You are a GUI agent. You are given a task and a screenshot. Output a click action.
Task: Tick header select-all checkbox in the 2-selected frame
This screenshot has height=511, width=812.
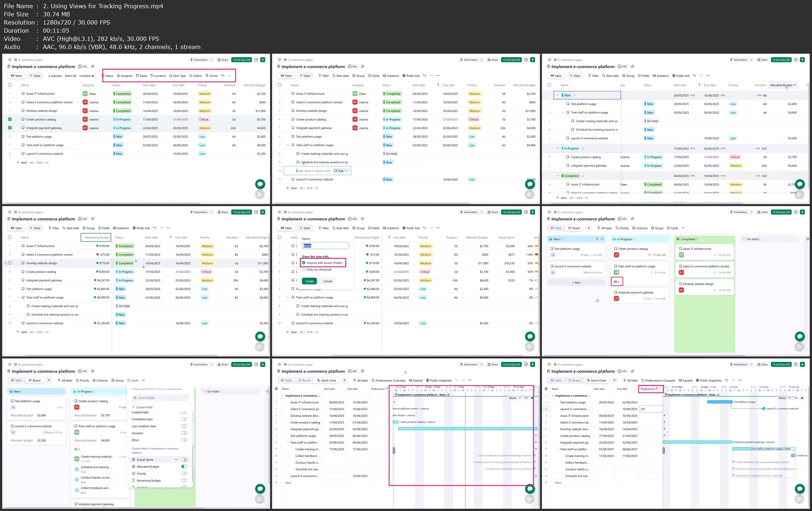pyautogui.click(x=10, y=85)
